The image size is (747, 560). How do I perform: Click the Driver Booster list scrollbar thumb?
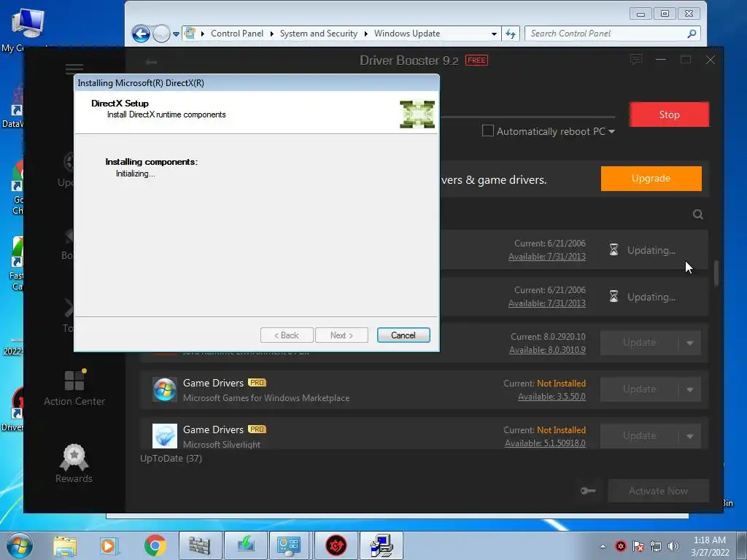pyautogui.click(x=716, y=273)
